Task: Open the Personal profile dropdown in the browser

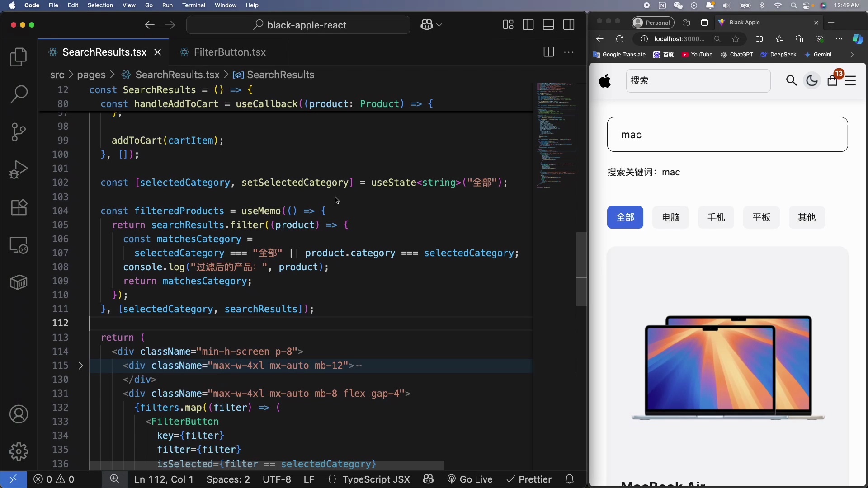Action: click(653, 23)
